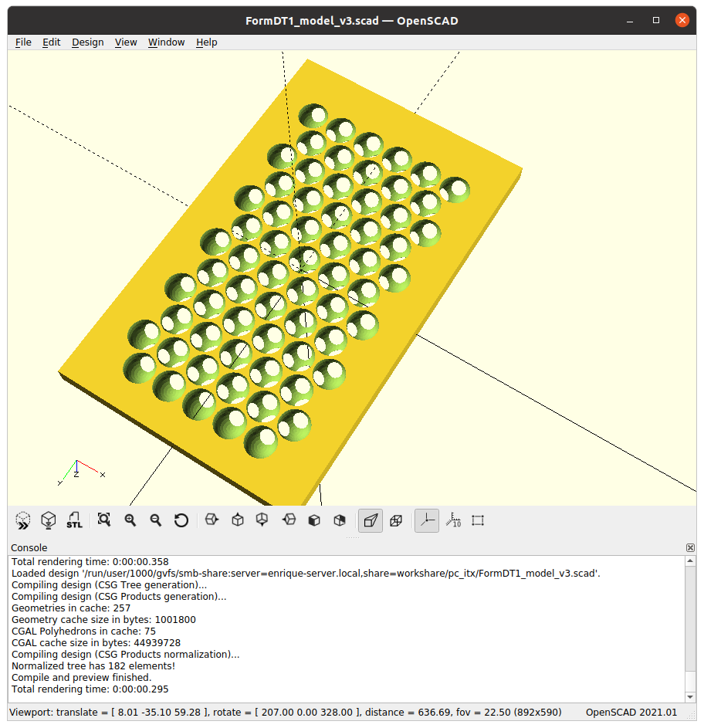Click the OpenSCAD 2021.01 version label

(x=631, y=713)
